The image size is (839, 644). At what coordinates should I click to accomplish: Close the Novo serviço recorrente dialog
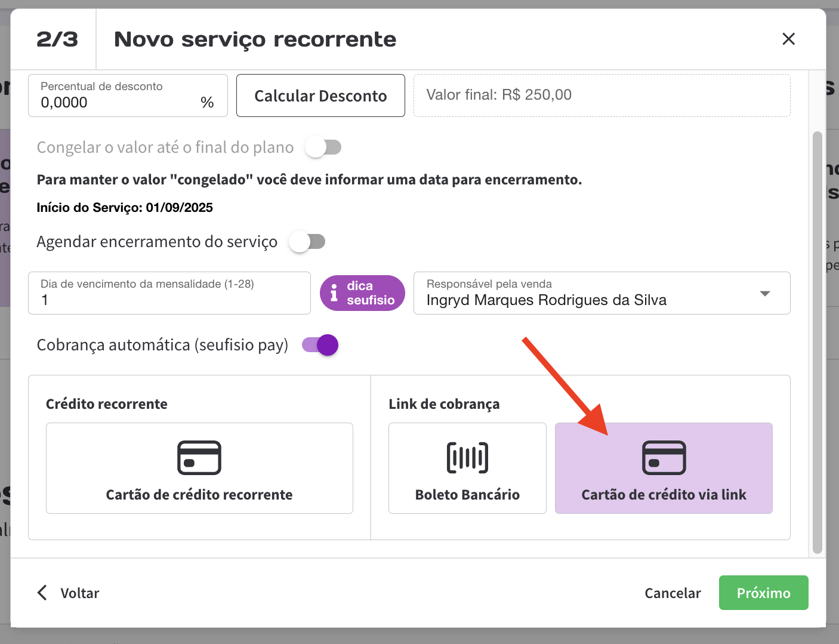[x=788, y=39]
